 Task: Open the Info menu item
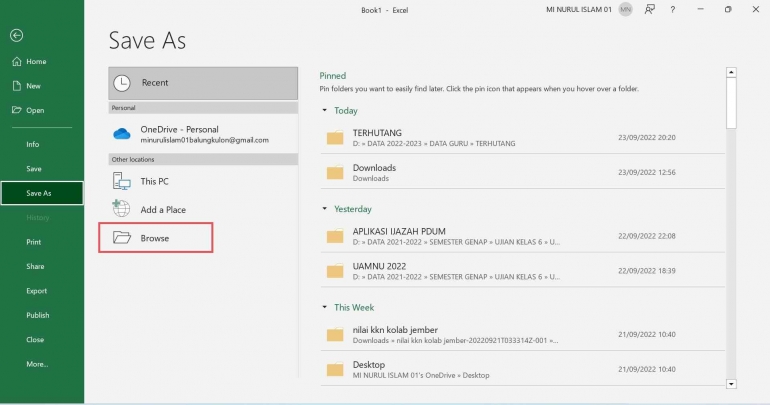(x=42, y=144)
